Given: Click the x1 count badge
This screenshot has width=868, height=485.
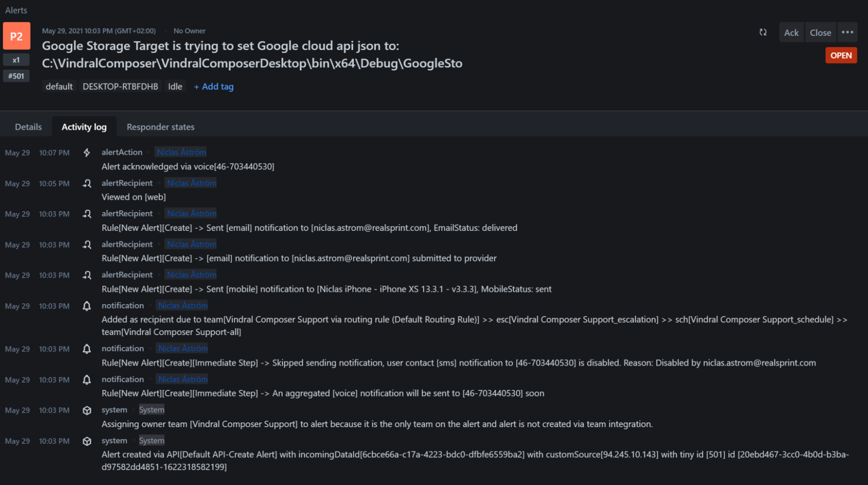Looking at the screenshot, I should pos(16,60).
